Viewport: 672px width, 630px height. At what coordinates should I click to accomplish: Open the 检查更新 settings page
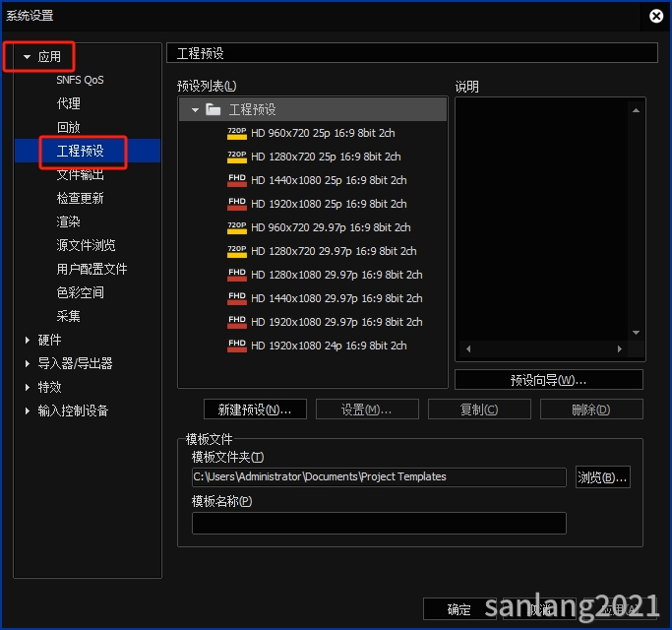point(80,198)
